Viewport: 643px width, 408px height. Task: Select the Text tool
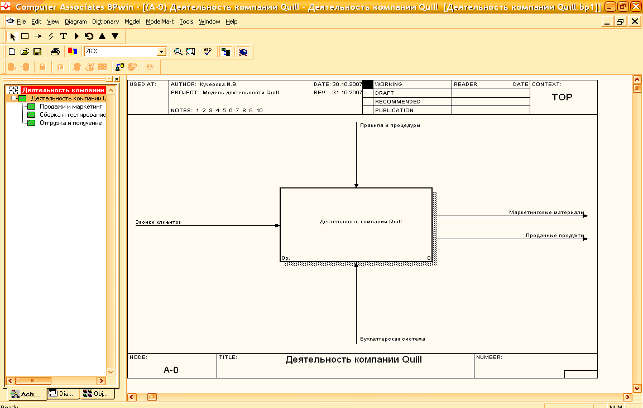(x=64, y=36)
